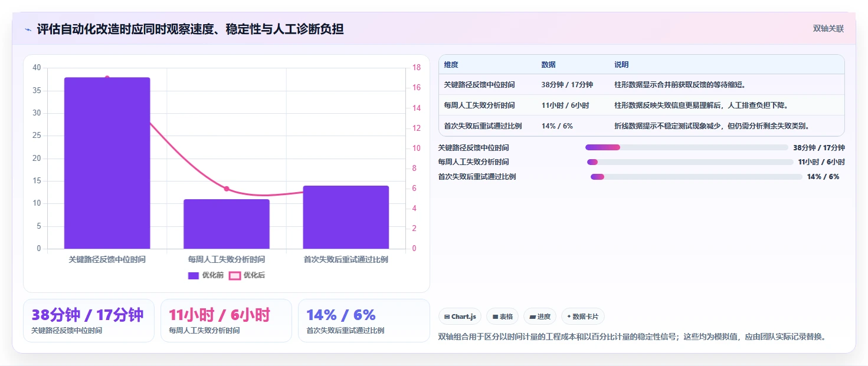This screenshot has width=868, height=366.
Task: Click table cell 11小时 / 6小时
Action: pos(565,105)
